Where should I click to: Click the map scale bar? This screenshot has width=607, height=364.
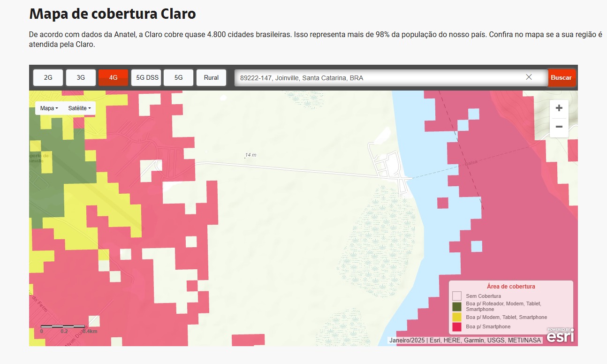point(63,326)
